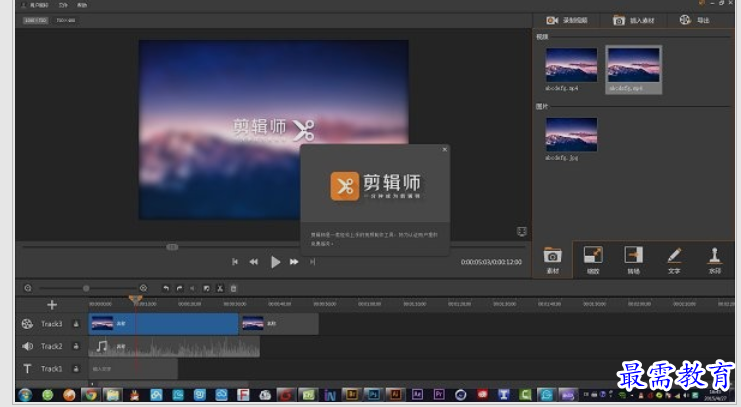
Task: Click the preview progress slider handle
Action: click(172, 247)
